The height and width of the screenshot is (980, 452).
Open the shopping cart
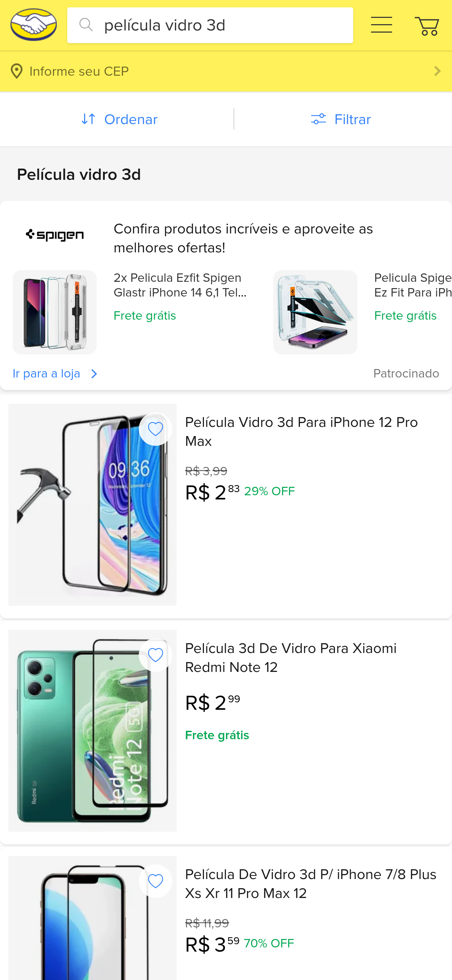coord(427,26)
